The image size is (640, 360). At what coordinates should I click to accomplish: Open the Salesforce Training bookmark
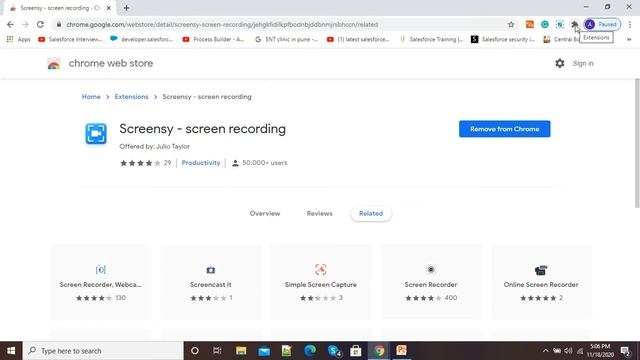431,39
